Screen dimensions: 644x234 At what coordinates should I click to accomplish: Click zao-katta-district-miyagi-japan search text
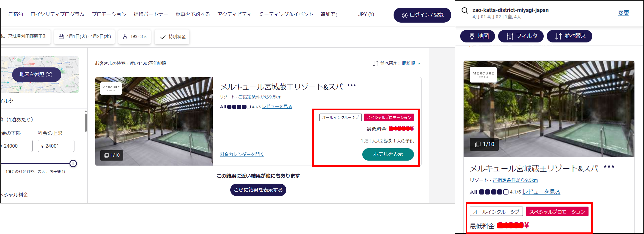[x=510, y=10]
